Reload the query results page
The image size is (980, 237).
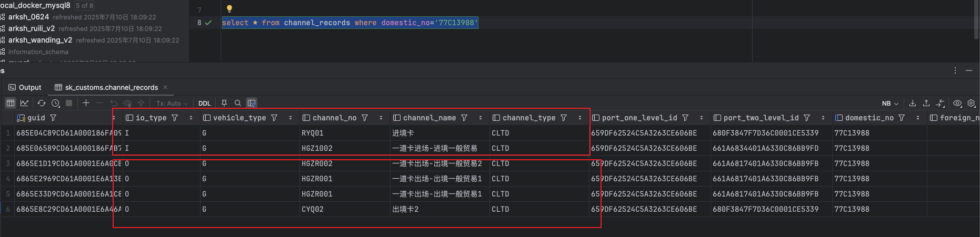[42, 104]
